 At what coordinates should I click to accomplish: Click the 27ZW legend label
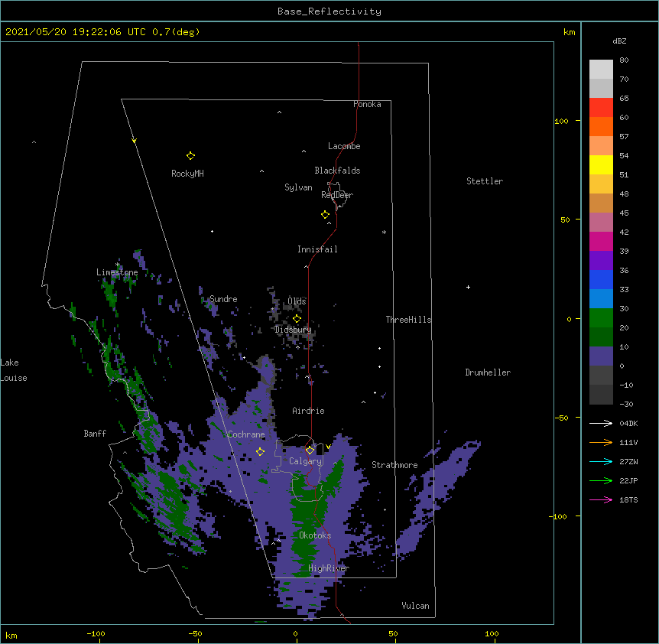[628, 461]
